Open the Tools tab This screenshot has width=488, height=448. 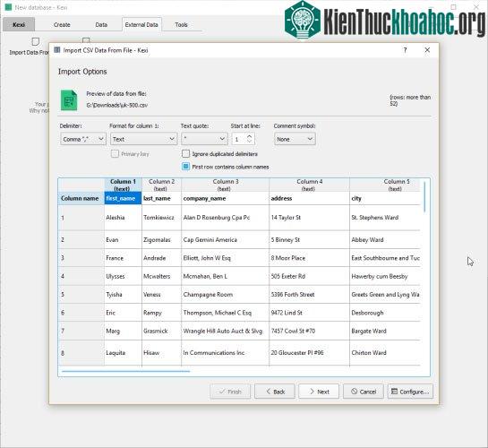point(181,24)
